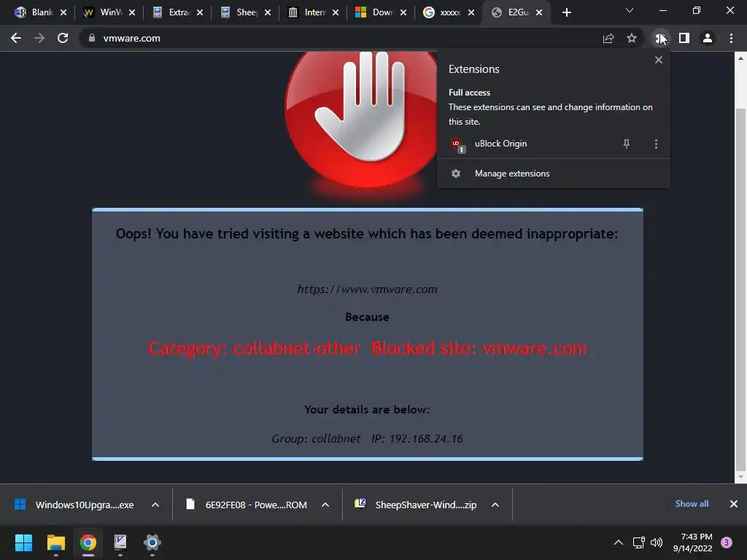Open the Windows Start menu

23,542
